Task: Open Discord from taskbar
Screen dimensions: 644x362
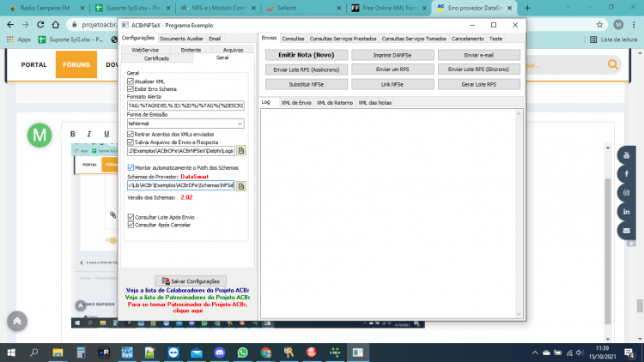Action: coord(220,353)
